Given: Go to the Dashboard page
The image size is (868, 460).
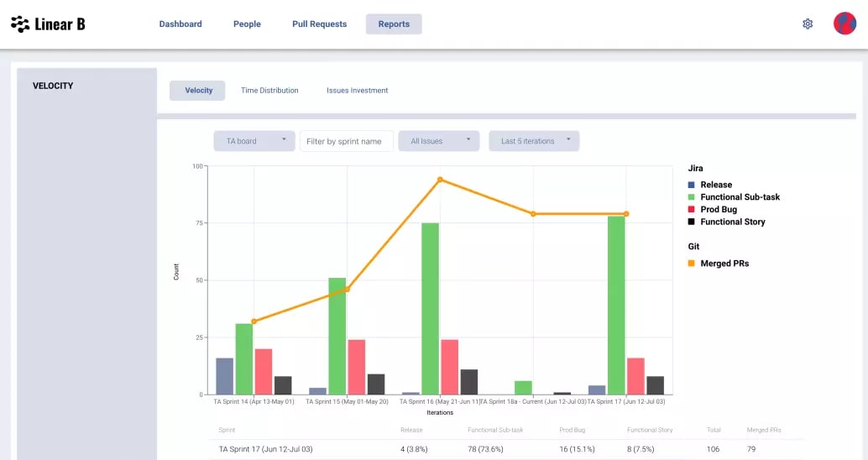Looking at the screenshot, I should click(180, 24).
